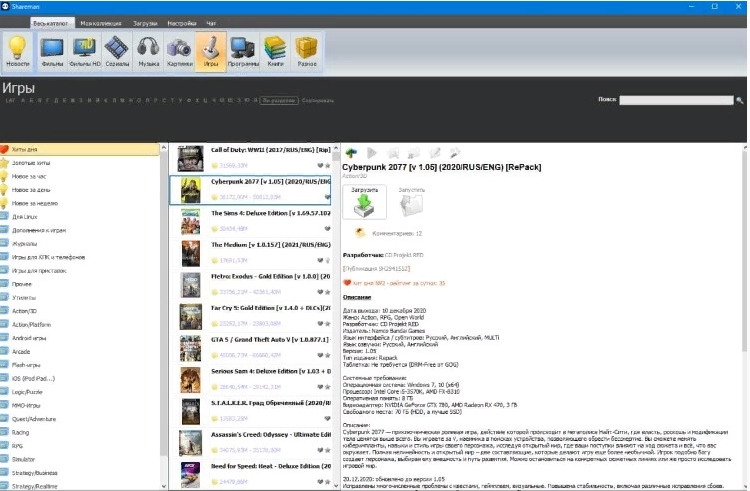Click the star icon on Call of Duty row
Screen dimensions: 750x491
pyautogui.click(x=328, y=165)
